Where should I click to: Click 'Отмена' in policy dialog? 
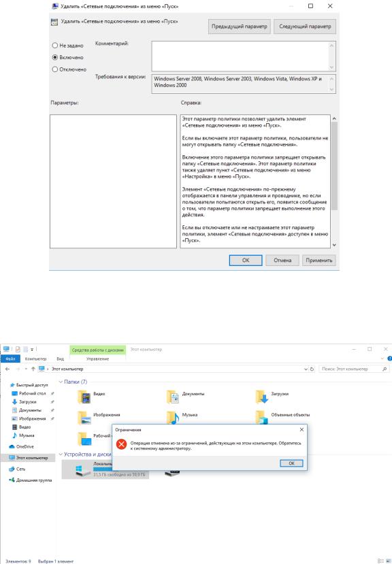point(282,260)
